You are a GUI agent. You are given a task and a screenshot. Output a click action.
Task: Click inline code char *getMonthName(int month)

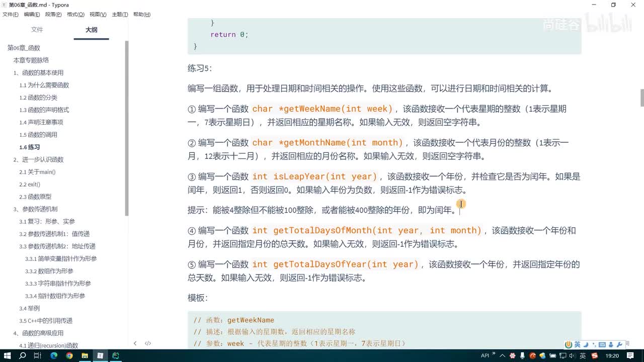click(328, 143)
